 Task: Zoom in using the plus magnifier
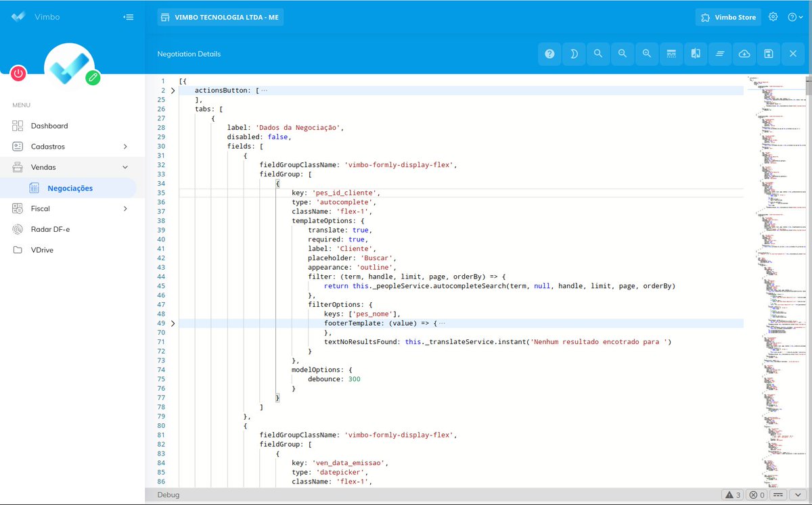[647, 54]
